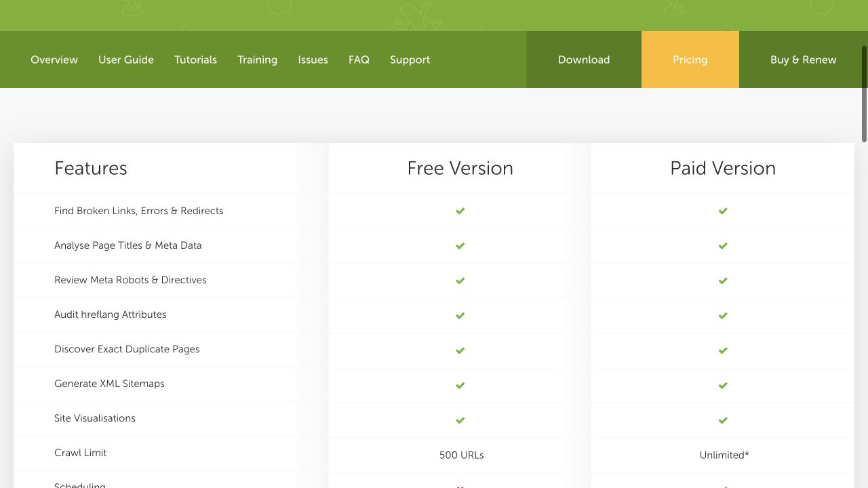Open the Overview nav item
The height and width of the screenshot is (488, 868).
click(x=54, y=60)
